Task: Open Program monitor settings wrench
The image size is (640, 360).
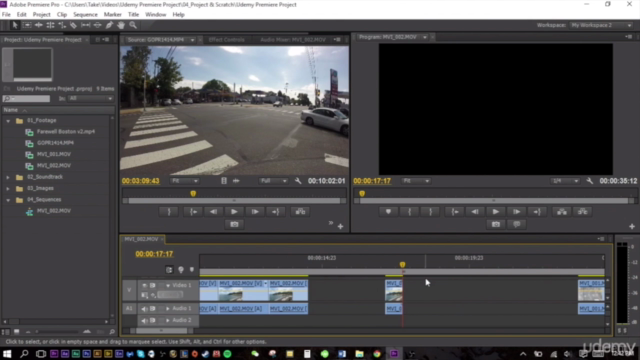Action: tap(589, 181)
